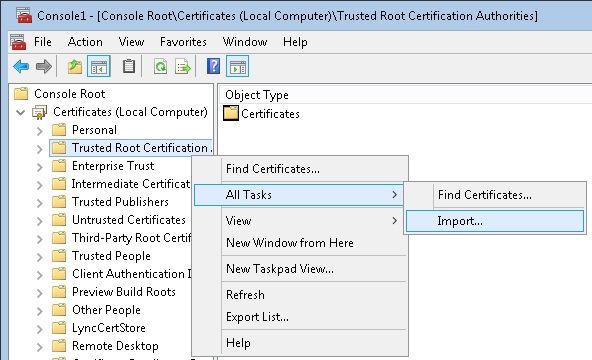Click the Forward arrow toolbar icon
The height and width of the screenshot is (360, 592).
tap(43, 67)
